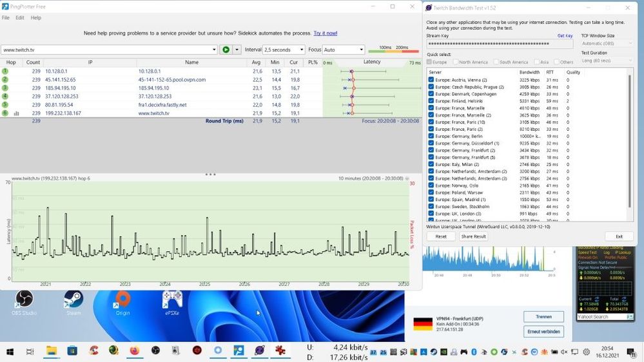The image size is (644, 362).
Task: Click the hop 6 bar graph icon
Action: click(x=16, y=113)
